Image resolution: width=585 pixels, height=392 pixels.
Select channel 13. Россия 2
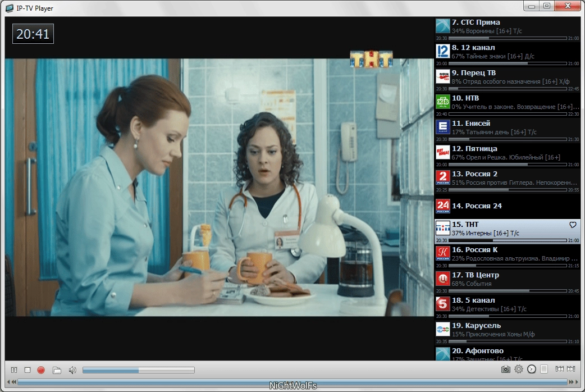(508, 181)
